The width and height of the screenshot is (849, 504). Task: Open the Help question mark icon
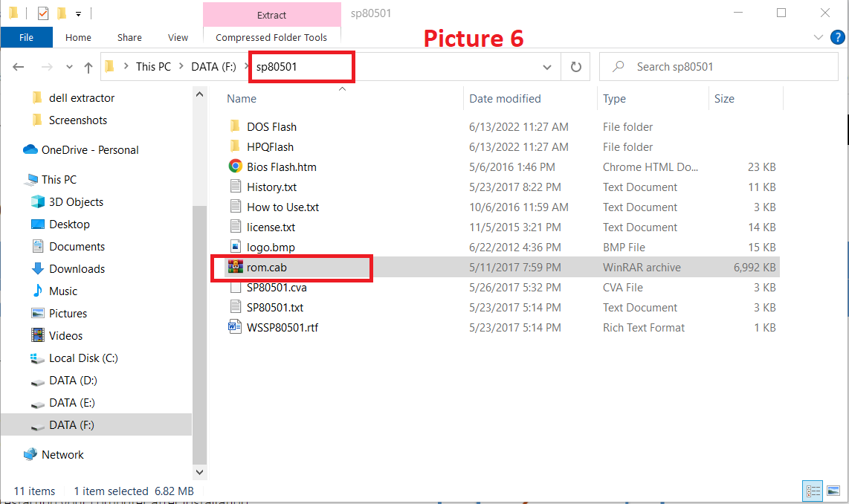tap(837, 37)
